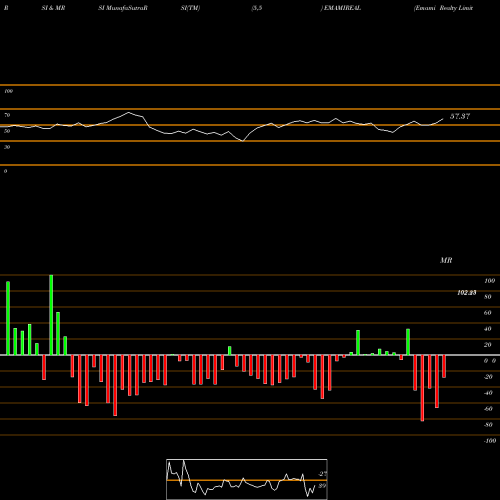This screenshot has width=500, height=500.
Task: Click the tallest green MR histogram bar
Action: pos(51,315)
